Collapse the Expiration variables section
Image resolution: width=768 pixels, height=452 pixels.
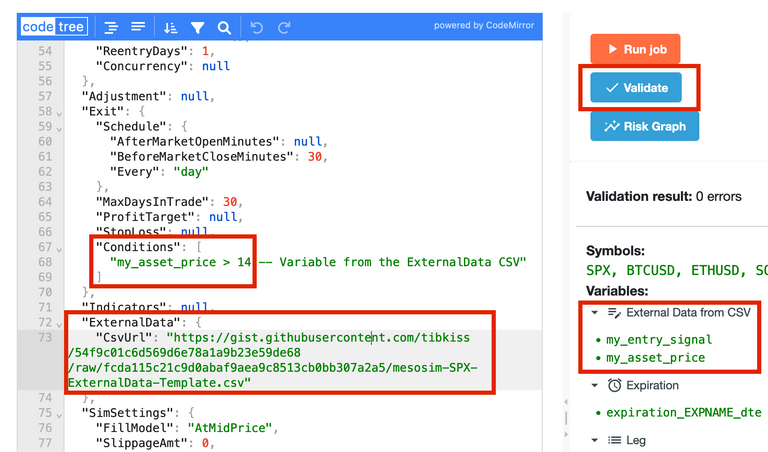[x=595, y=385]
